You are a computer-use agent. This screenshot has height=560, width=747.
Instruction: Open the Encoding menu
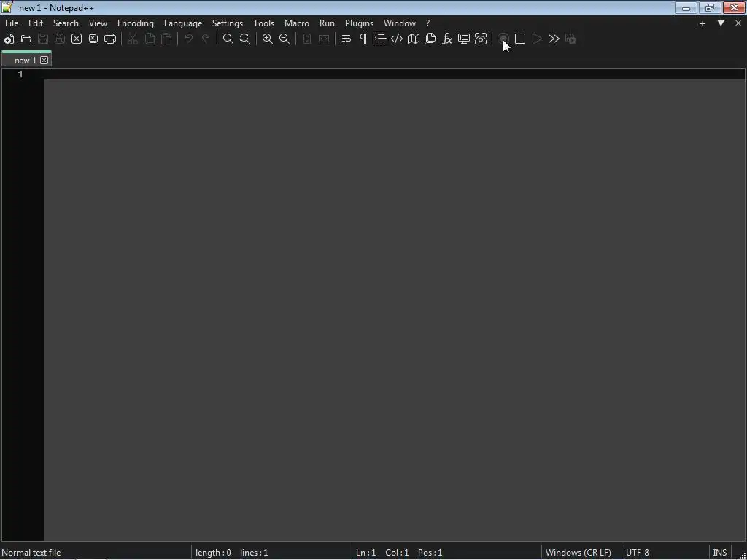point(136,23)
